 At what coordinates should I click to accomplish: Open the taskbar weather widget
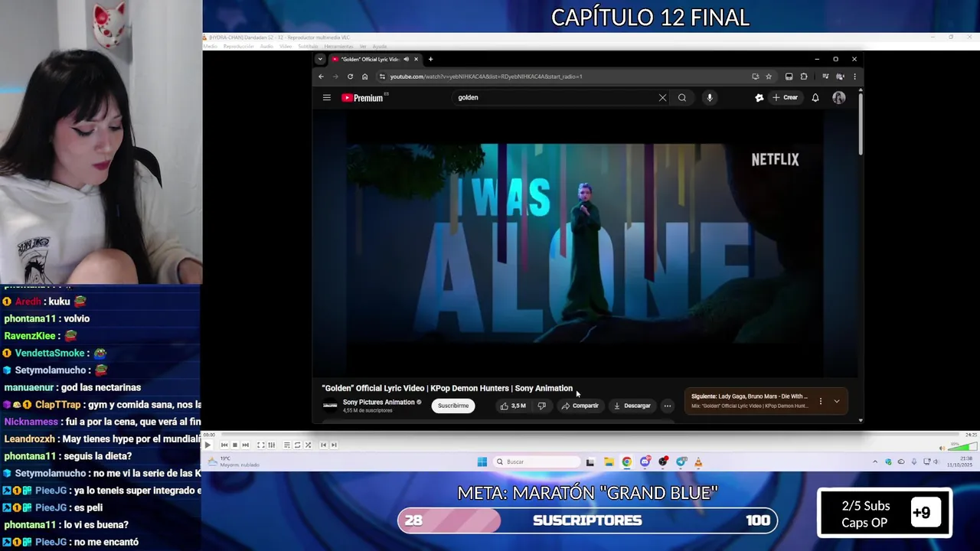click(x=234, y=461)
